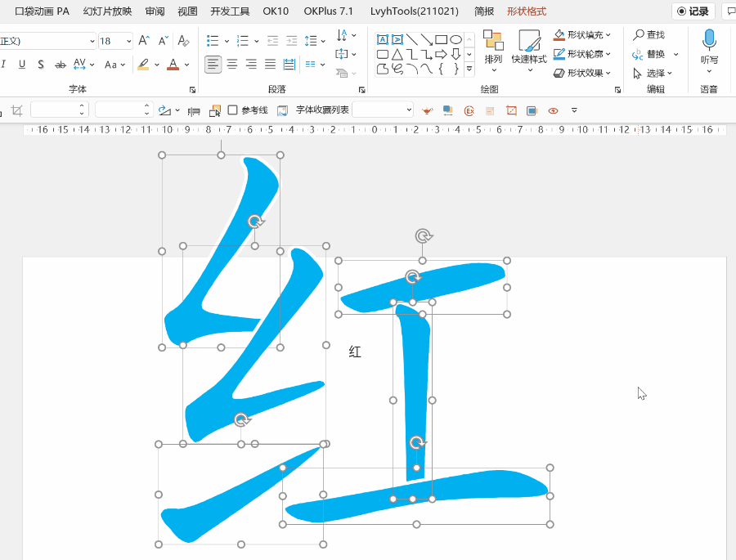This screenshot has height=560, width=736.
Task: Expand the bullet list options arrow
Action: [x=227, y=42]
